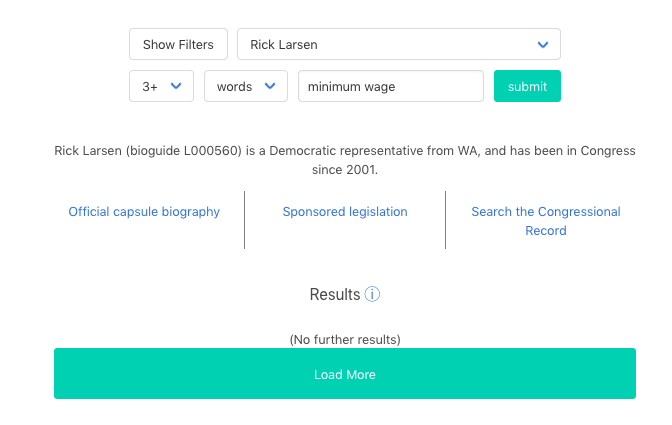Expand the words unit dropdown

coord(246,86)
